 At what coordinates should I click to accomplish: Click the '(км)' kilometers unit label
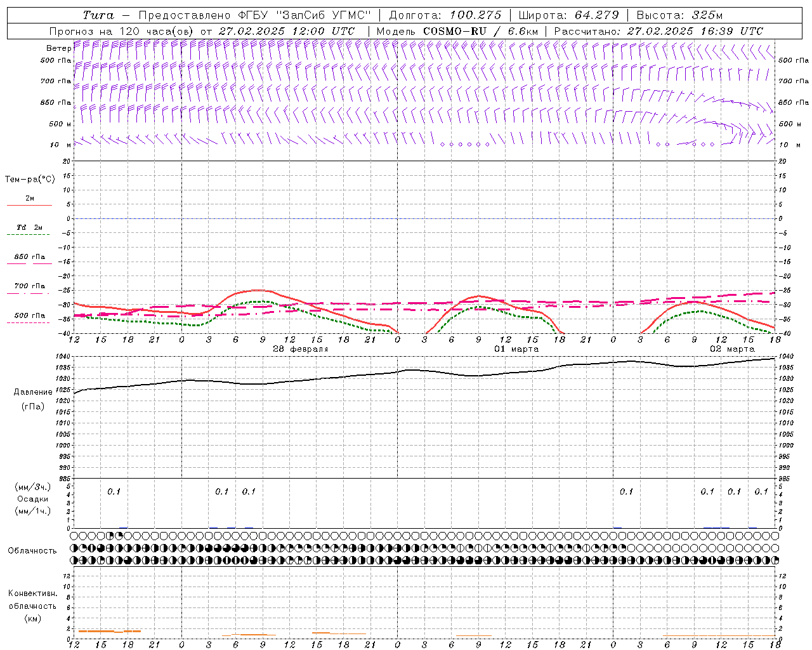coord(32,618)
